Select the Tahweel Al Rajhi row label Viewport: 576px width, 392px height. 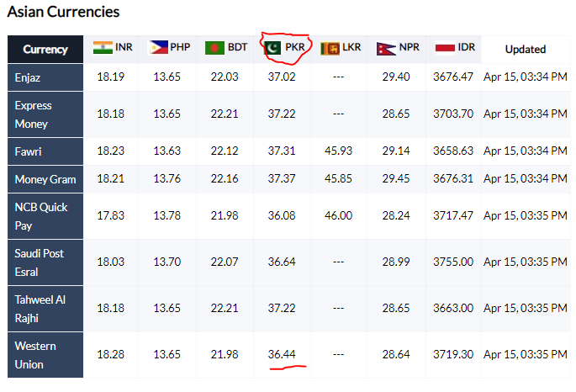click(x=45, y=309)
